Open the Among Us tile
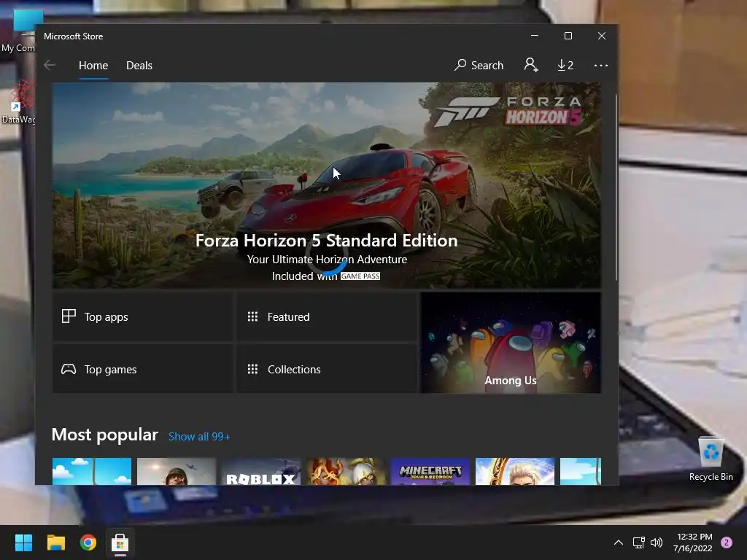Viewport: 747px width, 560px height. click(511, 343)
